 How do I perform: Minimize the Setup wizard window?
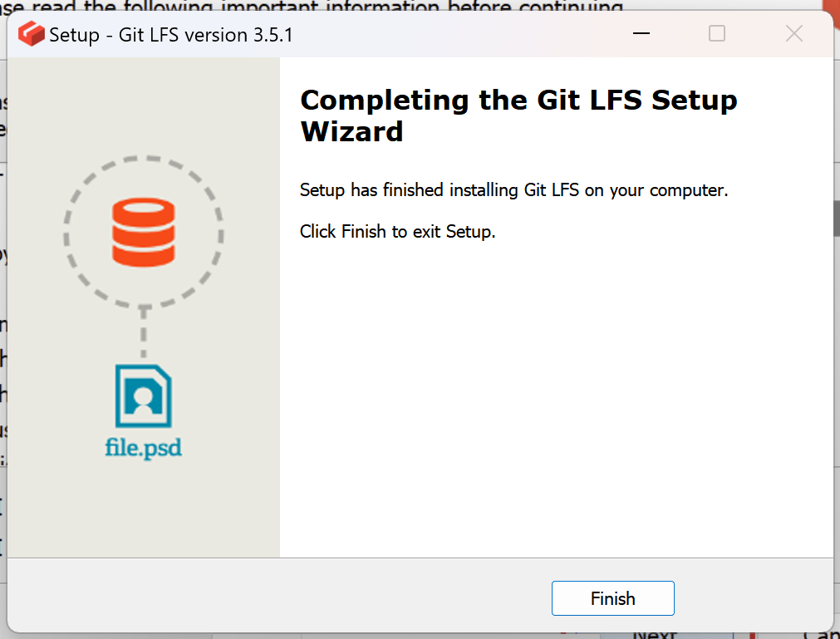coord(641,33)
